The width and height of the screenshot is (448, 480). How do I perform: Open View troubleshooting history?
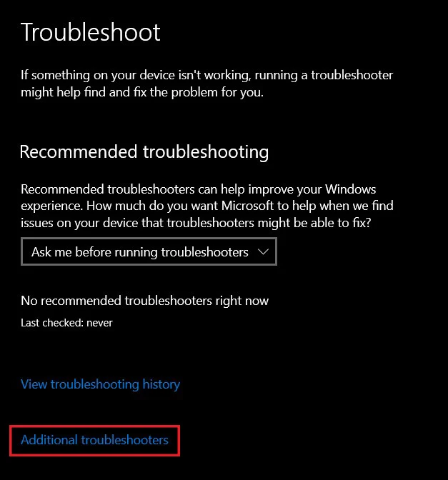pos(100,384)
